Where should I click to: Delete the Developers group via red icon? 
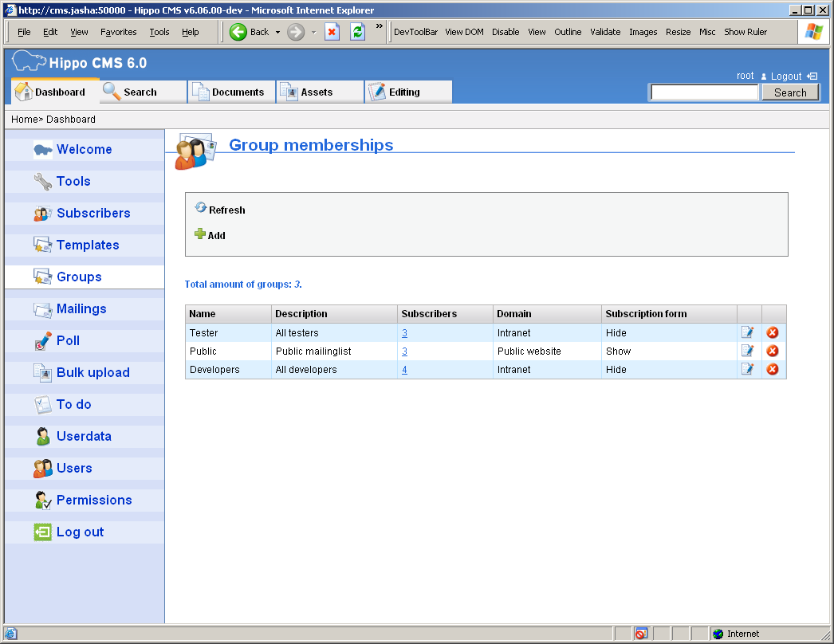772,369
